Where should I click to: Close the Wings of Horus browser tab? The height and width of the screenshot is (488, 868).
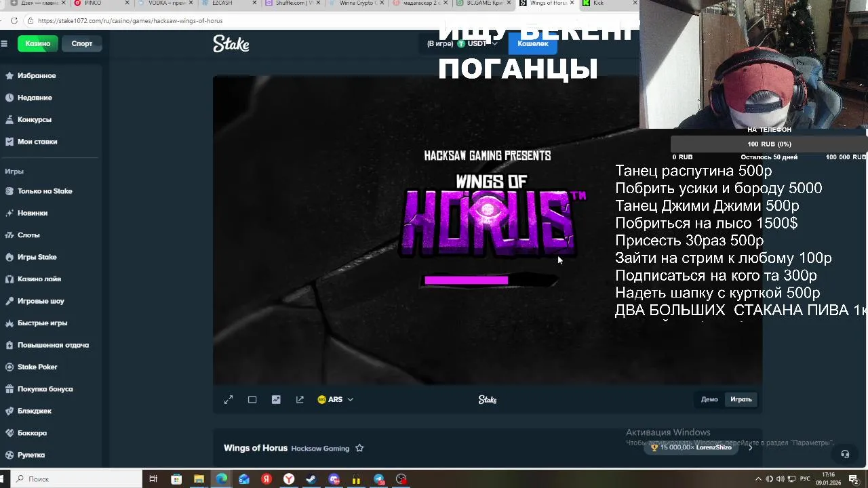click(572, 3)
